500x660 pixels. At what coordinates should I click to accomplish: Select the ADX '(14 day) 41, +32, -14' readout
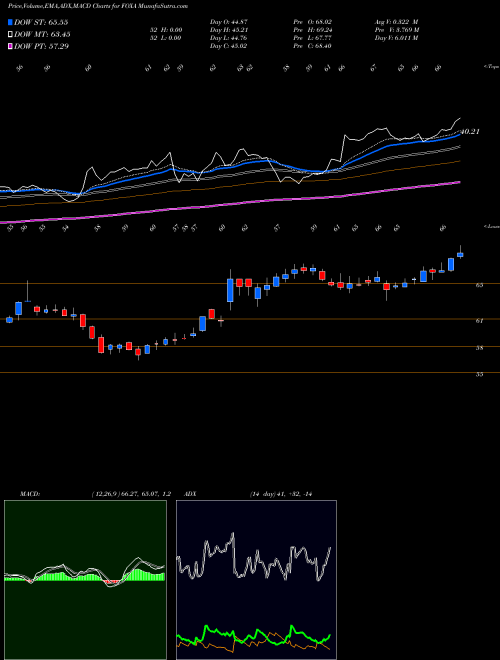point(280,494)
